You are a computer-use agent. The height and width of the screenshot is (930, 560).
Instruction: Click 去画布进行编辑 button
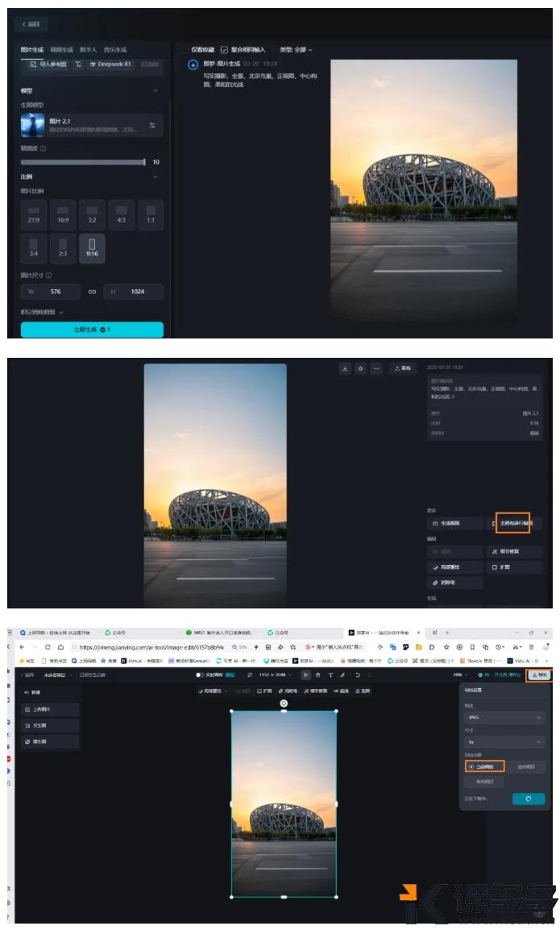click(x=512, y=523)
